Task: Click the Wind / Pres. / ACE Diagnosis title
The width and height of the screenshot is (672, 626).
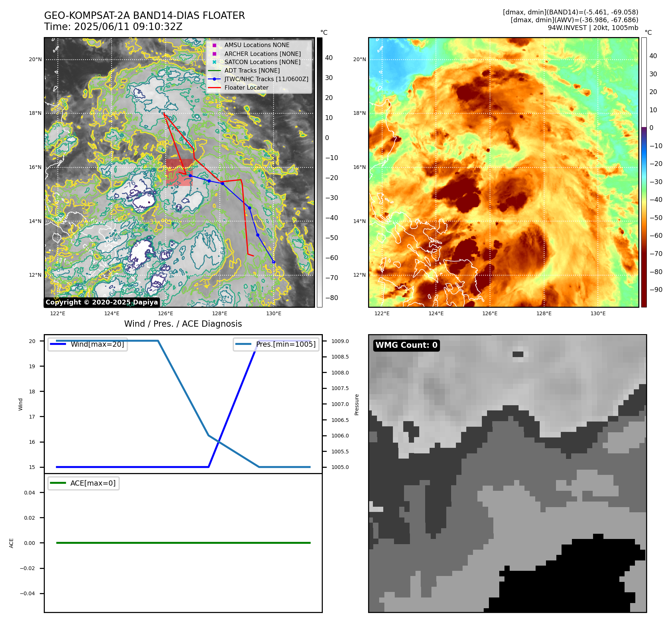Action: [x=183, y=324]
